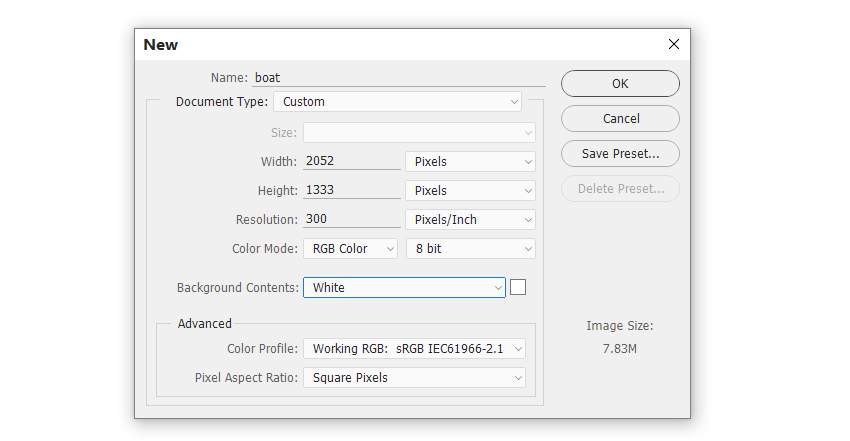Open the Color Profile dropdown
Viewport: 850px width, 441px height.
414,349
